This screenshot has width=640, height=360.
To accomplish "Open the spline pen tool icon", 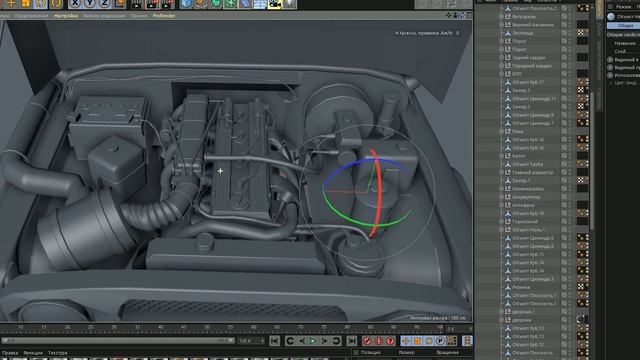I will tap(201, 4).
